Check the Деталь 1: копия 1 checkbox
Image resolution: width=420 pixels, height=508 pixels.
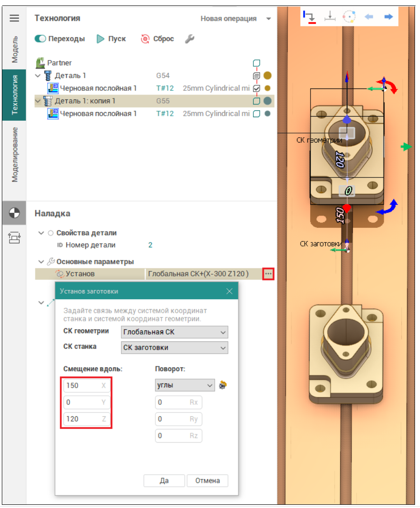coord(257,101)
